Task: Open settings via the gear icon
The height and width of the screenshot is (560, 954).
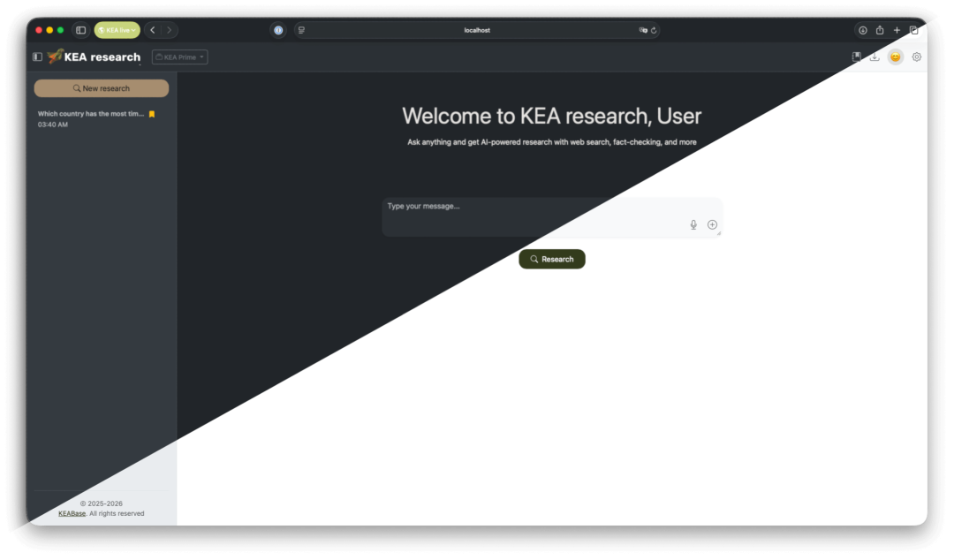Action: tap(916, 56)
